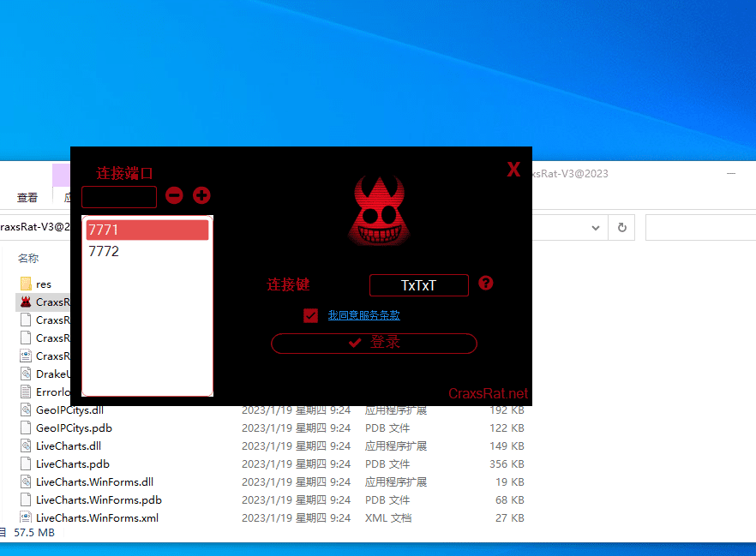Click the red devil logo image
This screenshot has width=756, height=556.
tap(380, 210)
